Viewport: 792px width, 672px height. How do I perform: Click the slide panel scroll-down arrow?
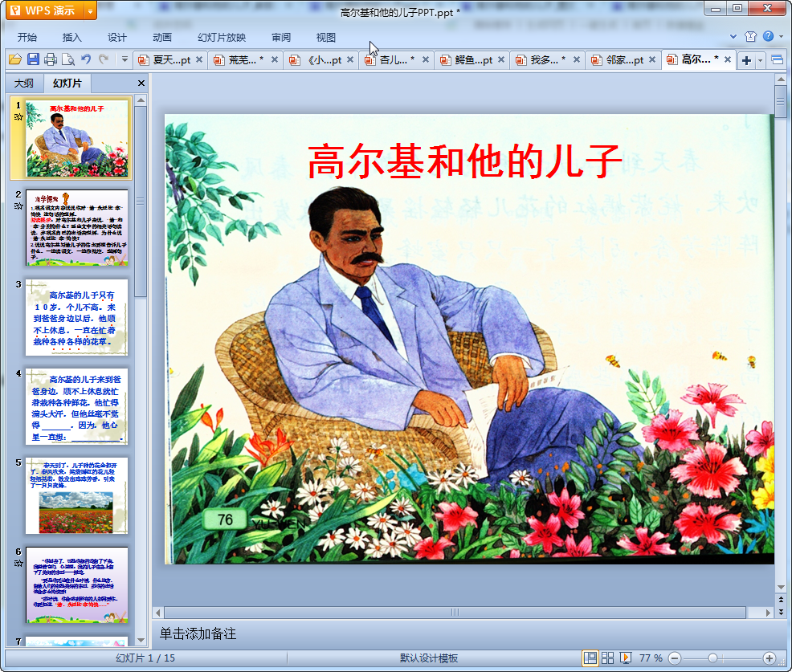coord(141,640)
